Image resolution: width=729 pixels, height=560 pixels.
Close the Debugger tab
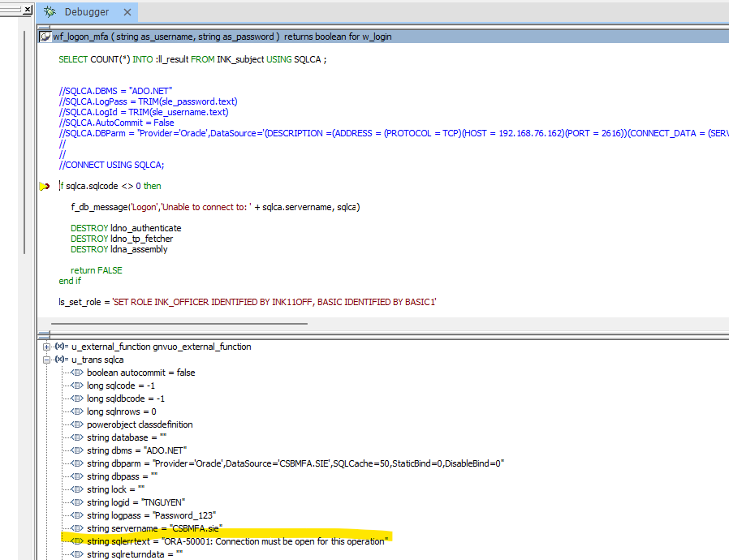pos(127,12)
